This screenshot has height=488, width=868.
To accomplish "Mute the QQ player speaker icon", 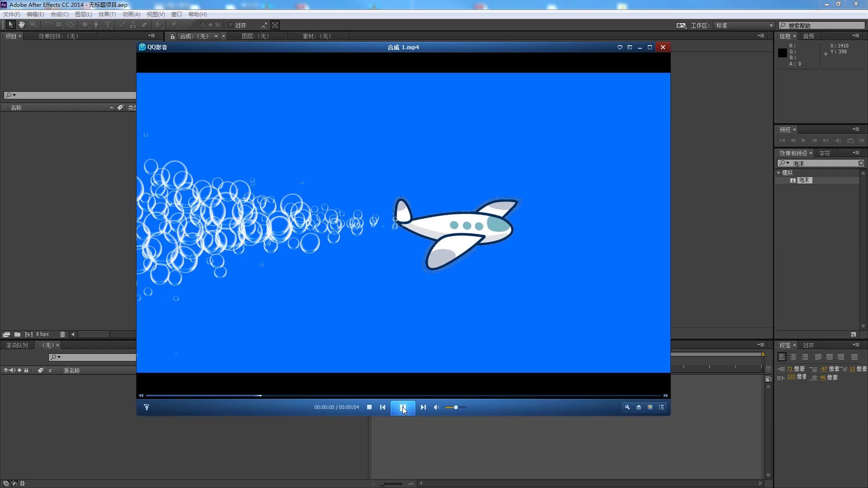I will click(x=436, y=407).
